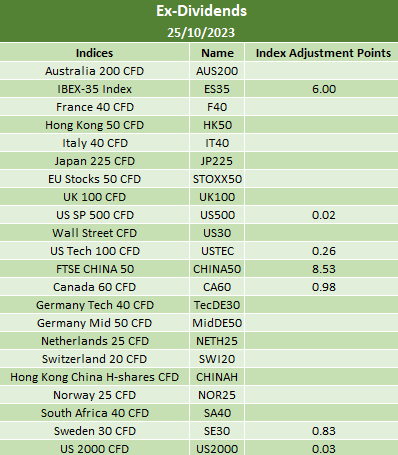Select the USTEC name cell
Image resolution: width=398 pixels, height=455 pixels.
pos(217,251)
